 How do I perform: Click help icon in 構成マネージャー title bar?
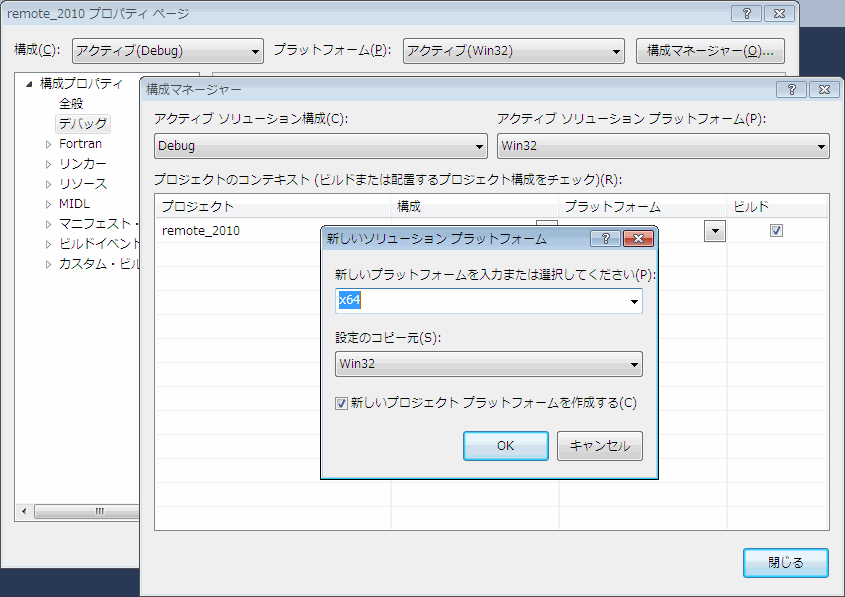point(790,89)
